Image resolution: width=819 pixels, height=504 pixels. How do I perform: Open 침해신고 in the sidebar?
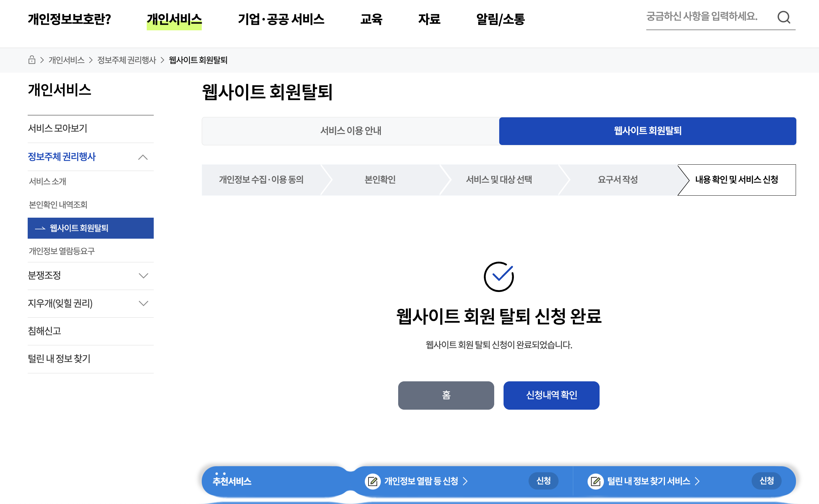(44, 331)
